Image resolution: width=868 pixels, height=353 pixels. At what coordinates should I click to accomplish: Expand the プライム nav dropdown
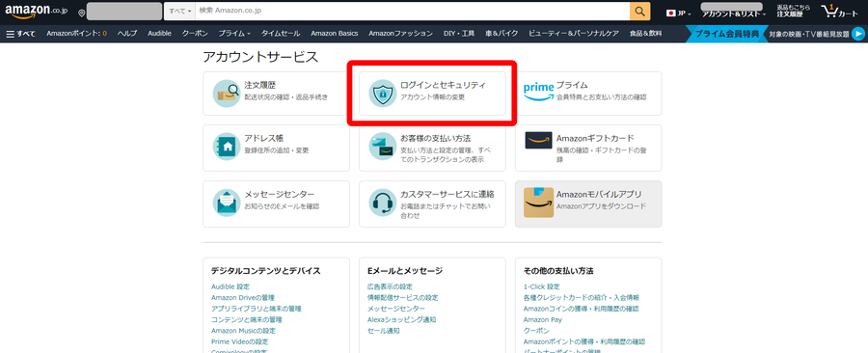pos(249,35)
